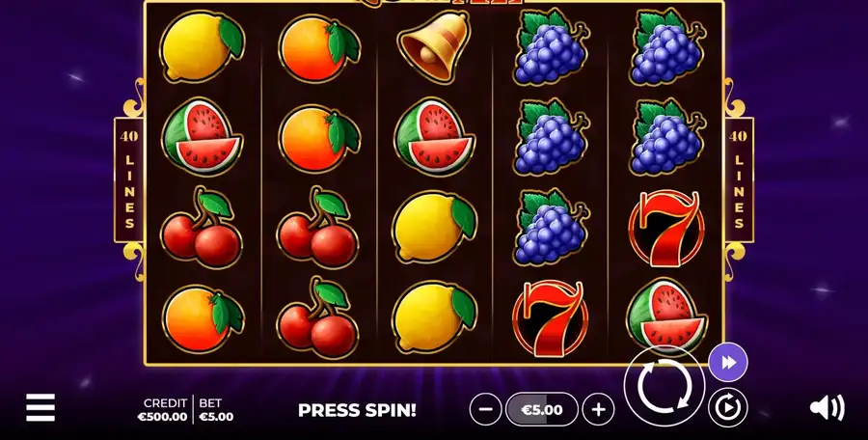Click the golden bell symbol

pos(433,46)
